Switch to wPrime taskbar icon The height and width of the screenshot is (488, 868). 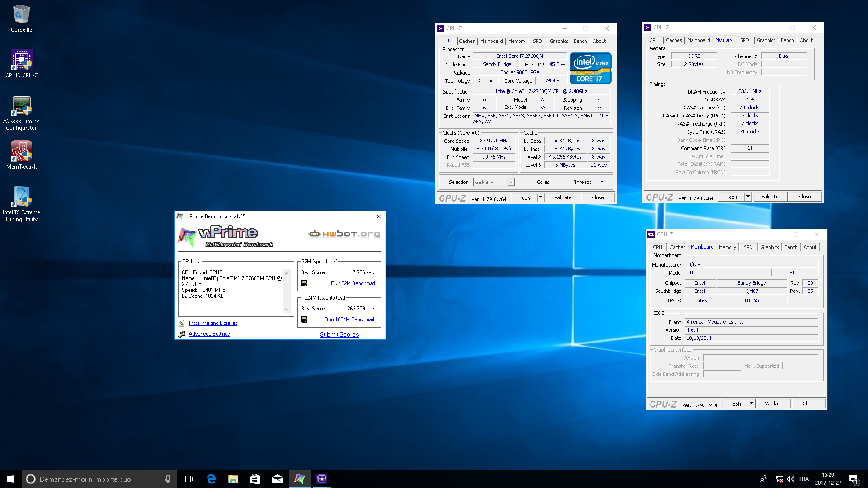(300, 479)
